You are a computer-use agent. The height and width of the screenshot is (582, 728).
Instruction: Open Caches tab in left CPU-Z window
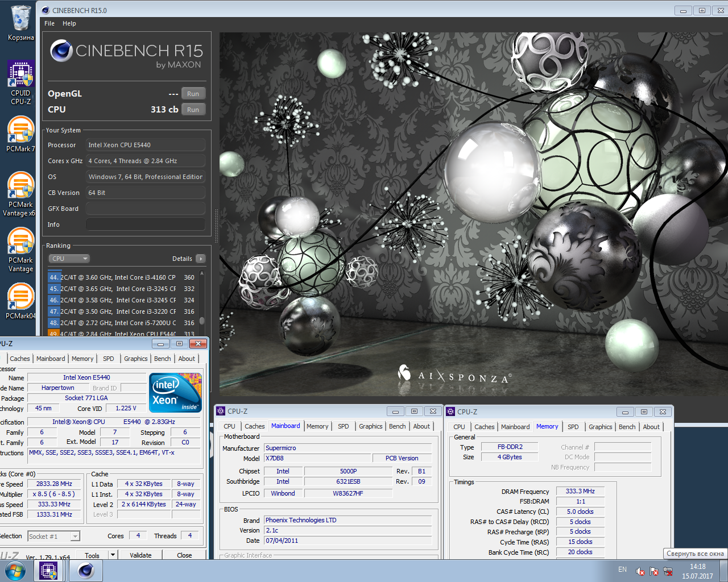(x=20, y=359)
